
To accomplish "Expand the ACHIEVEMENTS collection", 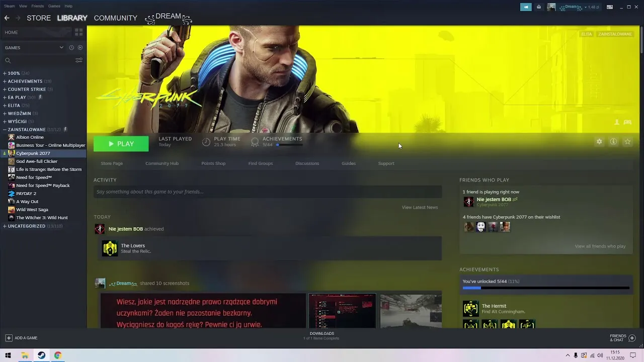I will click(5, 81).
